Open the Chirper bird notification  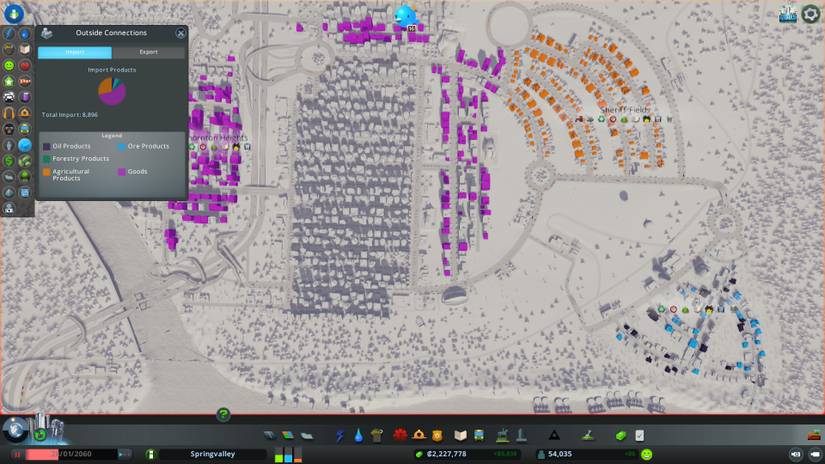[406, 15]
